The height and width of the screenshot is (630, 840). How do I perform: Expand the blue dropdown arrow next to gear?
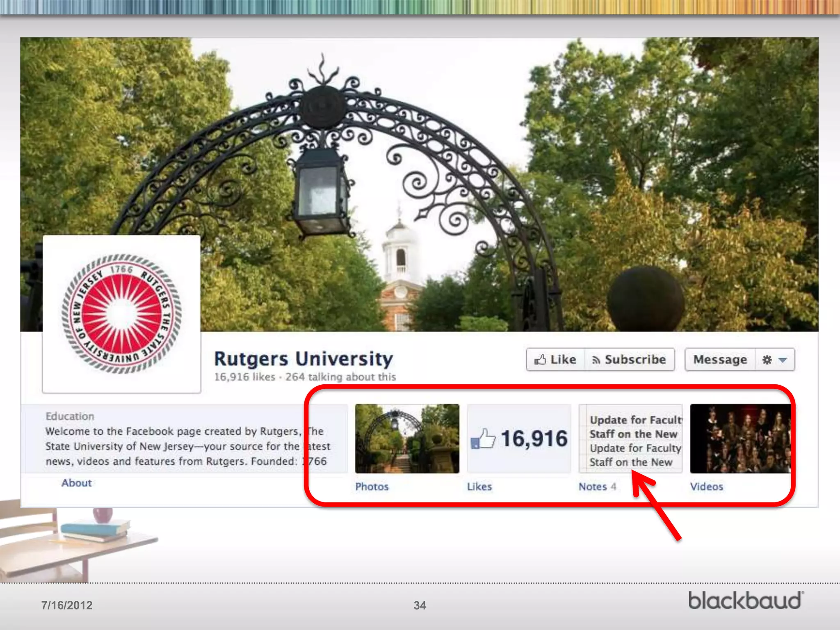click(783, 360)
